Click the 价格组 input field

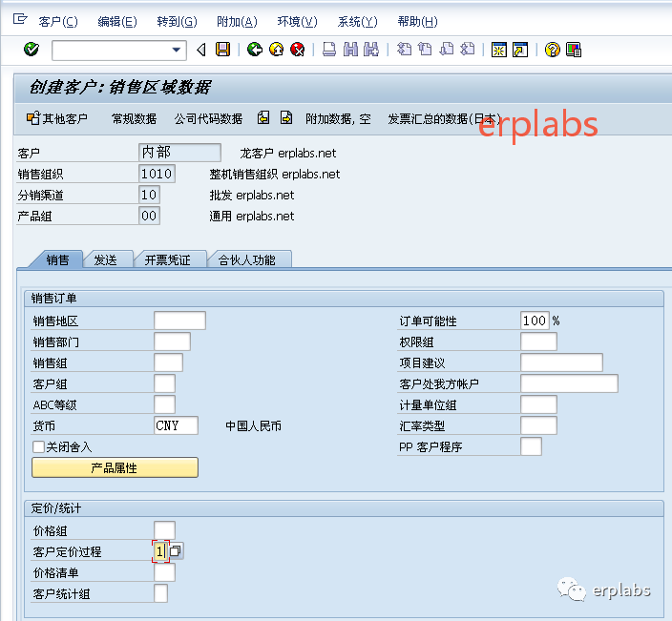click(x=164, y=530)
